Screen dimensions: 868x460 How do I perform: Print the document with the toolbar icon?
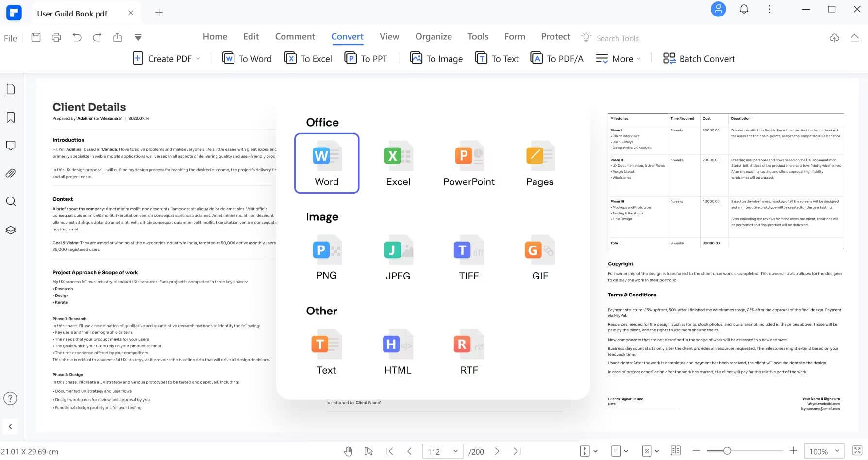[x=56, y=37]
